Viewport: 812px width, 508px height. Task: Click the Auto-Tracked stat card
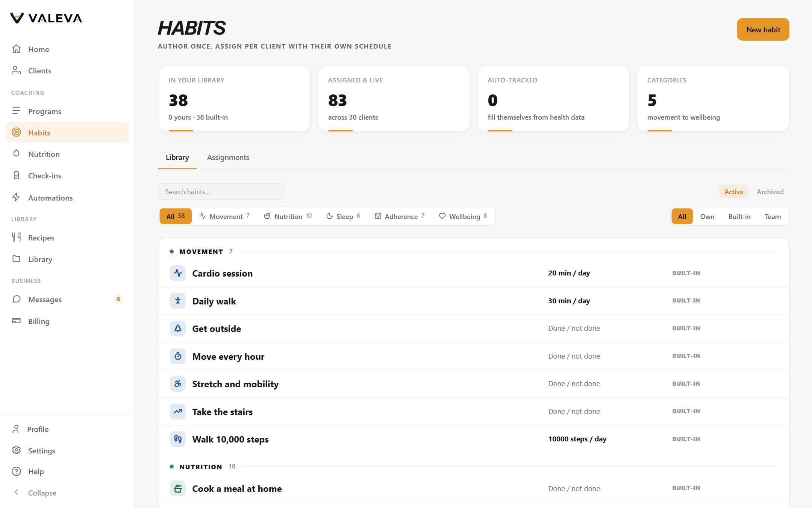(x=553, y=99)
